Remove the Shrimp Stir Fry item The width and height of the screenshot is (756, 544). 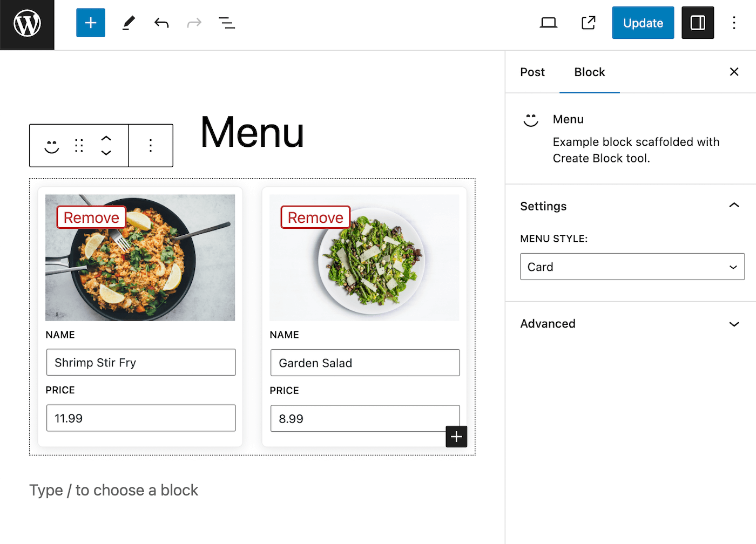91,217
